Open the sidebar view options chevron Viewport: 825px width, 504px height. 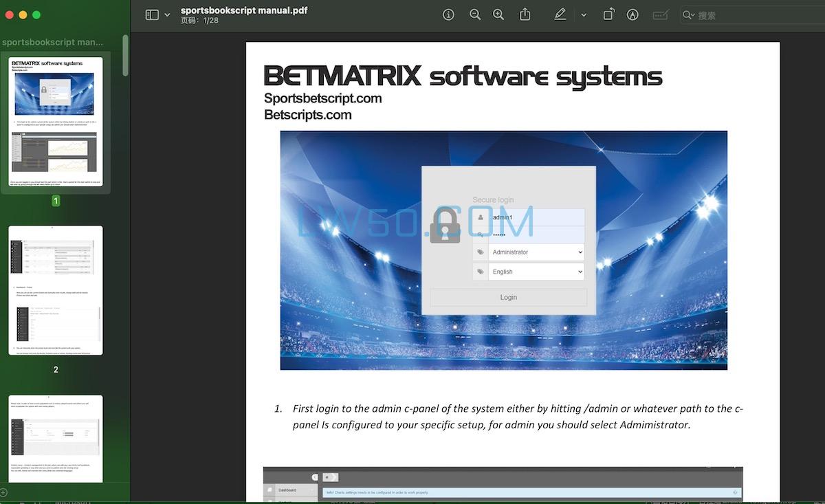coord(167,14)
